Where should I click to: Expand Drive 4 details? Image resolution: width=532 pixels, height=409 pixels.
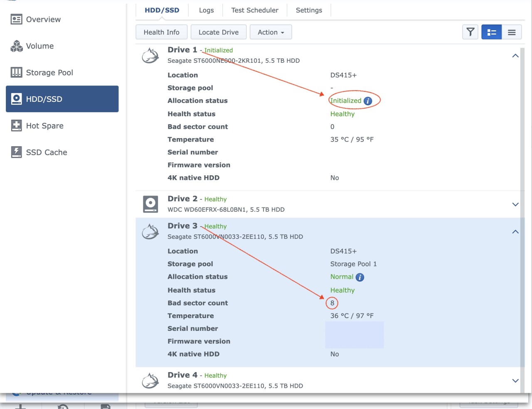[x=515, y=381]
